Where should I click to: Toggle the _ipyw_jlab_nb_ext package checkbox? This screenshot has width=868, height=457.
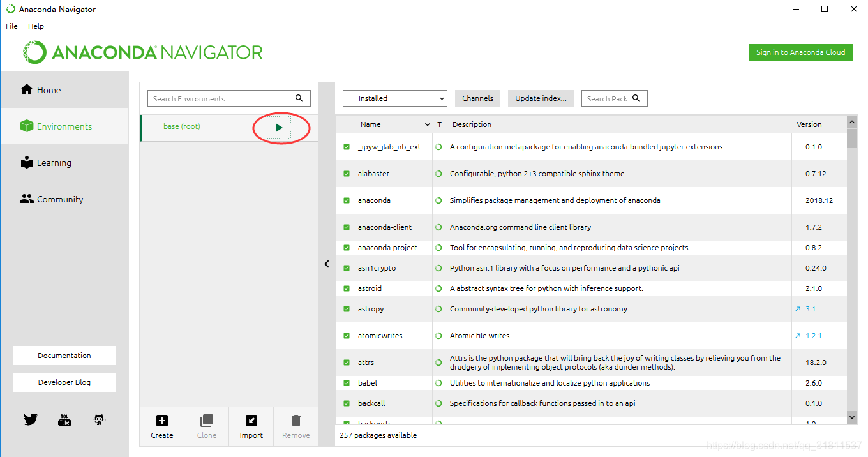[x=347, y=147]
